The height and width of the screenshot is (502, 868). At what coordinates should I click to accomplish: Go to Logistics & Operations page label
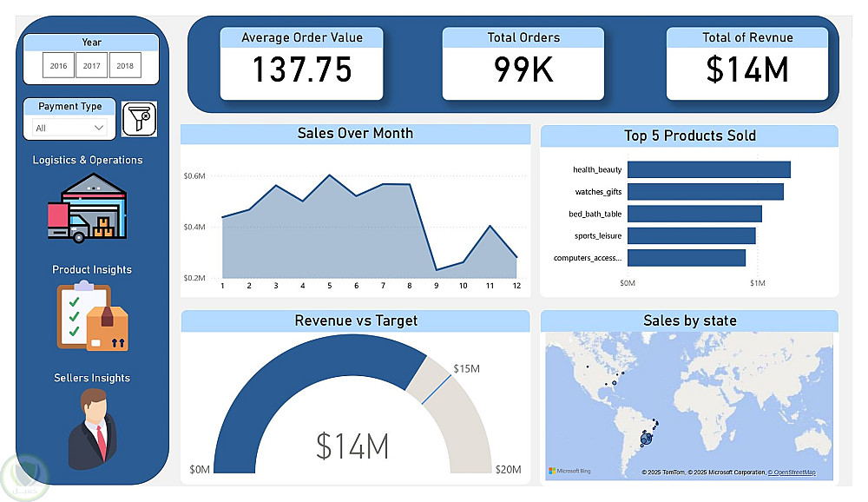[x=88, y=160]
